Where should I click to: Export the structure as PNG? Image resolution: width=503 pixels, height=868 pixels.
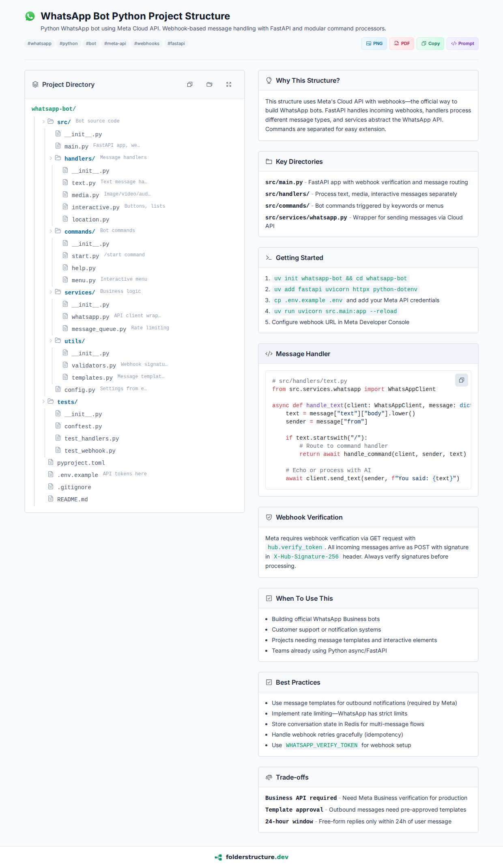click(x=374, y=43)
